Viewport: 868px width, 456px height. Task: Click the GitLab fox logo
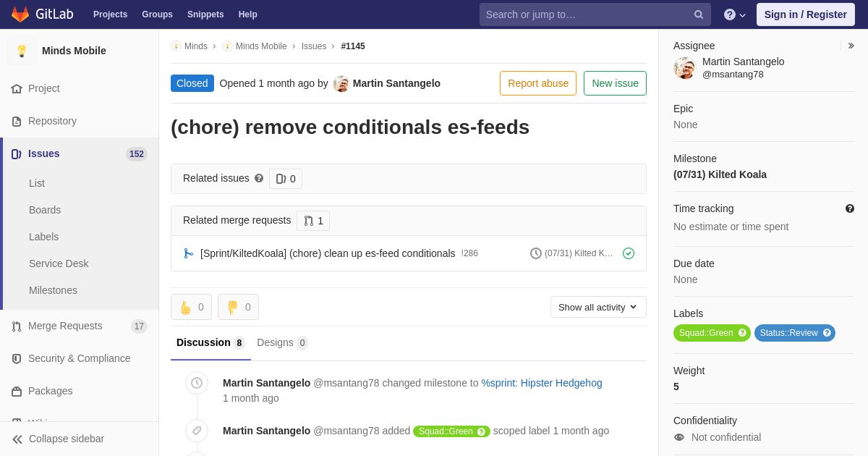20,14
